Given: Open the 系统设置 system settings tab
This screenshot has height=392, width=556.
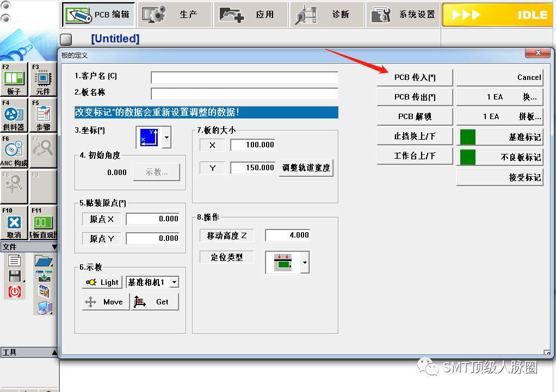Looking at the screenshot, I should [x=403, y=15].
